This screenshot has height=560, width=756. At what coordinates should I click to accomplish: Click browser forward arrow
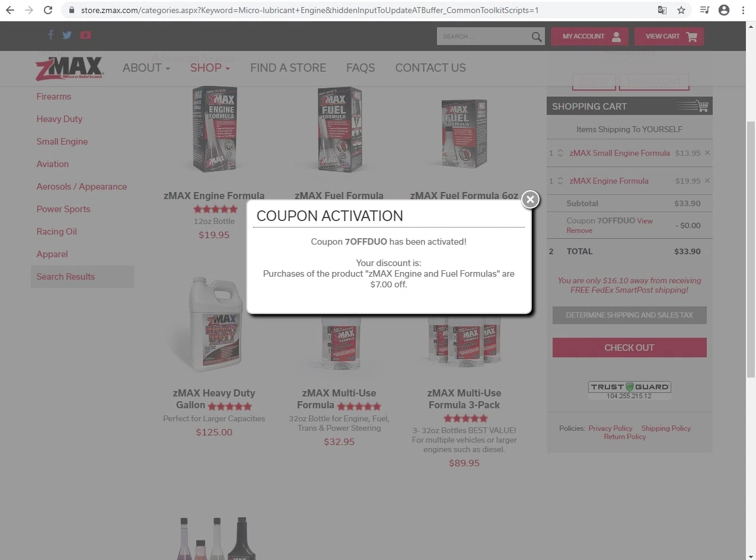(x=29, y=10)
